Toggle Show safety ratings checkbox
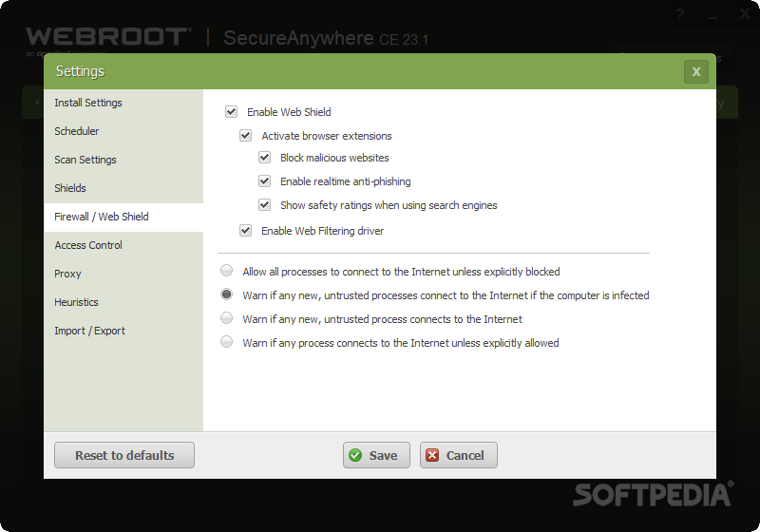 point(265,205)
